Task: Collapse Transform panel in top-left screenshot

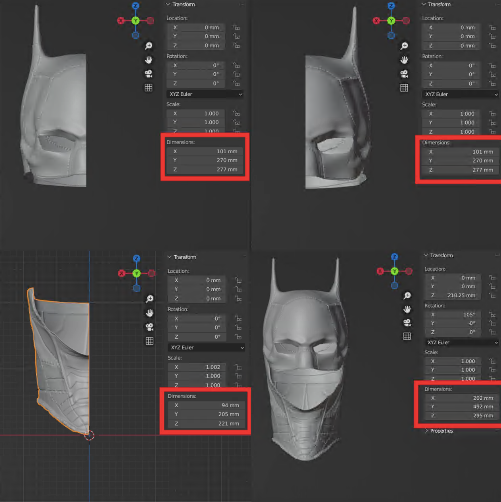Action: coord(168,4)
